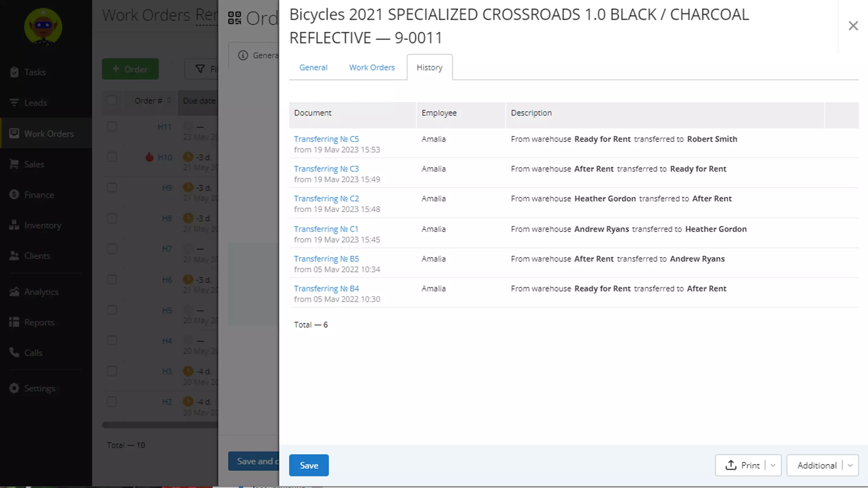The height and width of the screenshot is (488, 868).
Task: Click the blue Save button
Action: (309, 465)
